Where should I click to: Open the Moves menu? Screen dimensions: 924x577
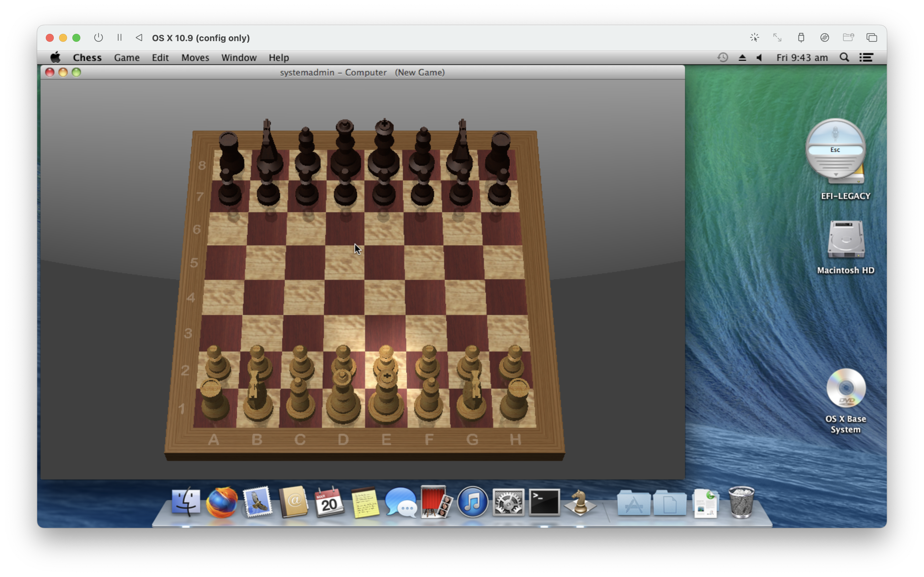(x=195, y=58)
